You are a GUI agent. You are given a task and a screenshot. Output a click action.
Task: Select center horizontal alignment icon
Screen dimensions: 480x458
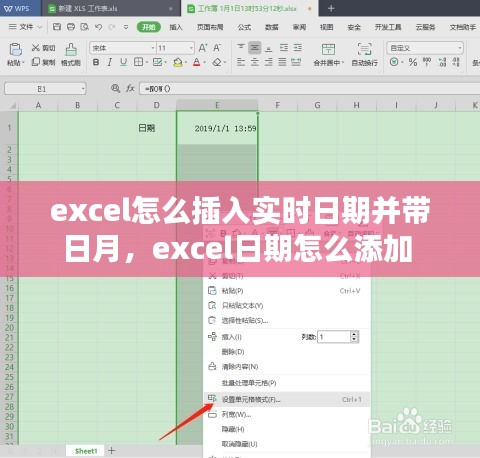tap(255, 62)
